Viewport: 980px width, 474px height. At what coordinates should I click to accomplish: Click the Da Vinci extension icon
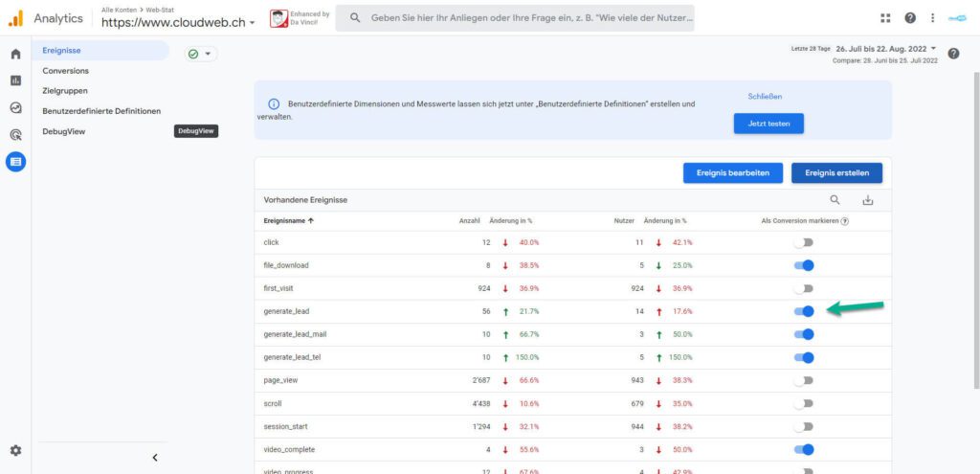pyautogui.click(x=278, y=18)
